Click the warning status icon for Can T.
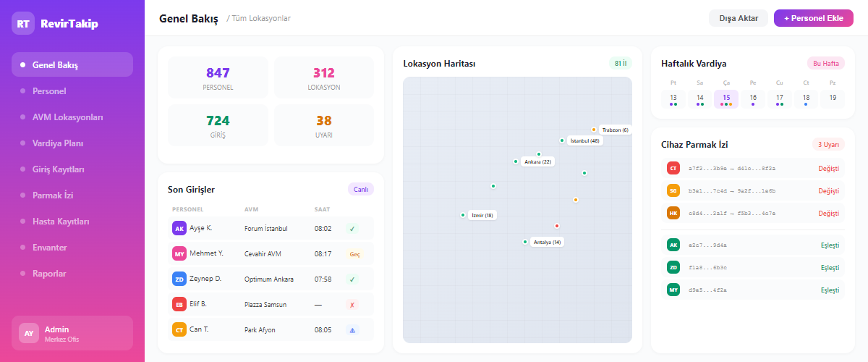 coord(352,329)
